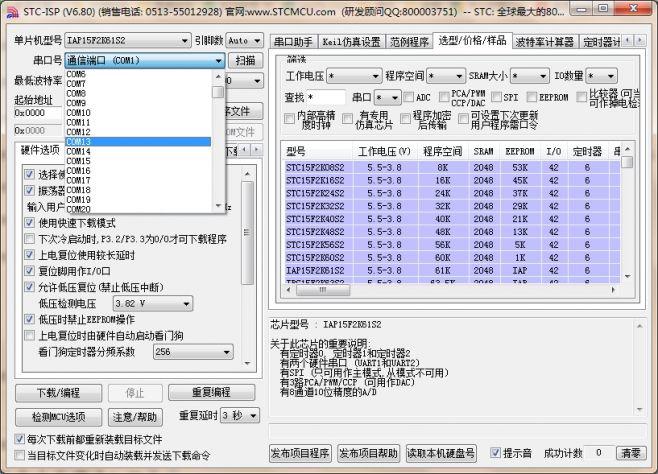This screenshot has height=474, width=658.
Task: Toggle 每次下载前都重新装载目标文件 checkbox
Action: (x=19, y=439)
